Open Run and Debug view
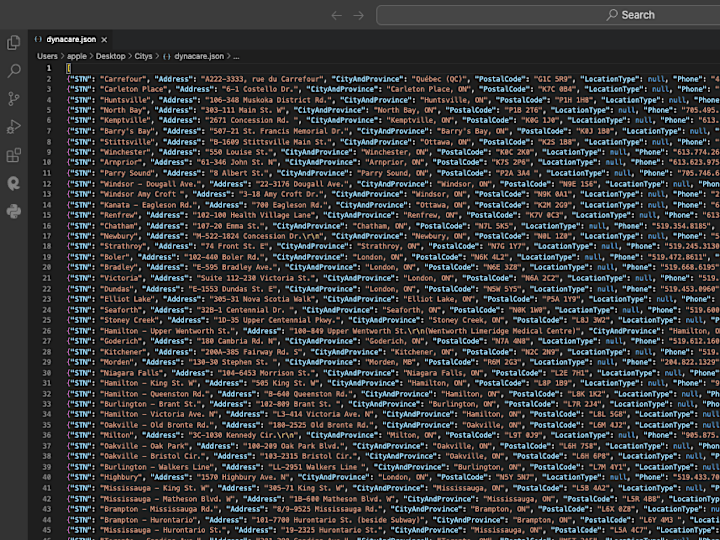Screen dimensions: 720x540 click(x=13, y=127)
